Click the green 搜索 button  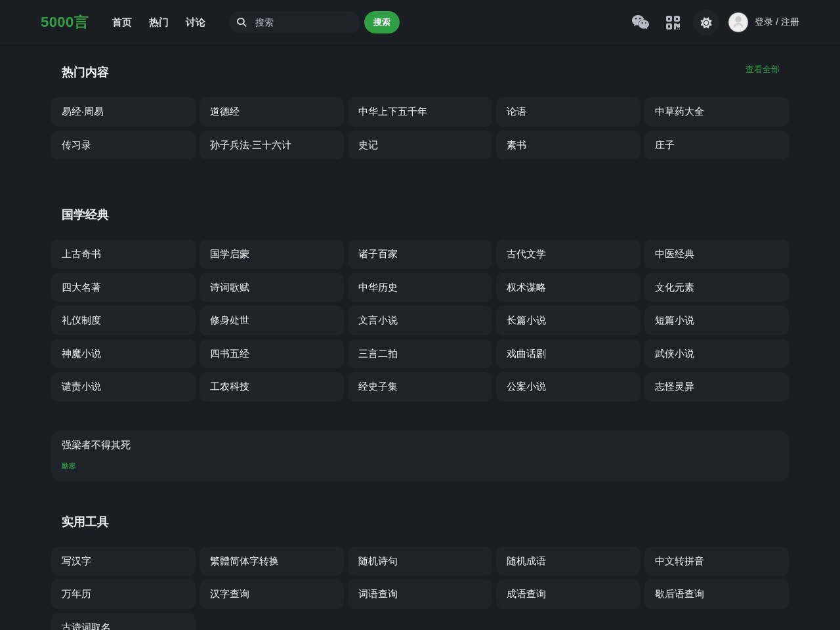point(382,22)
